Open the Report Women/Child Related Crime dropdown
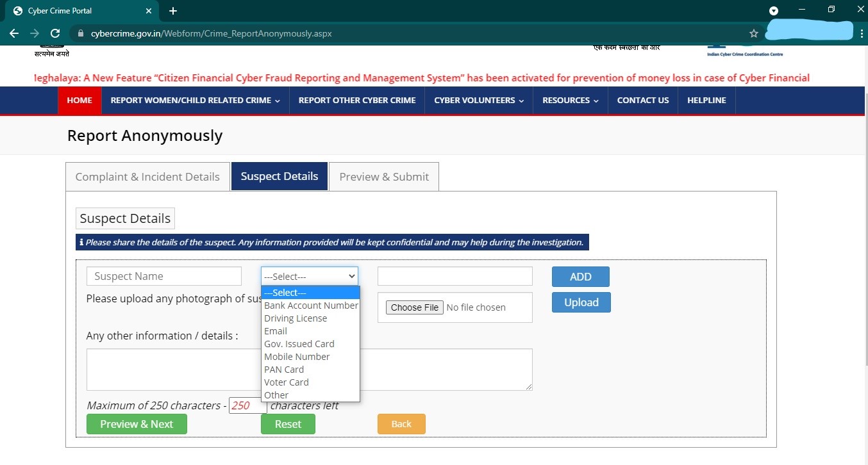868x465 pixels. (x=195, y=101)
